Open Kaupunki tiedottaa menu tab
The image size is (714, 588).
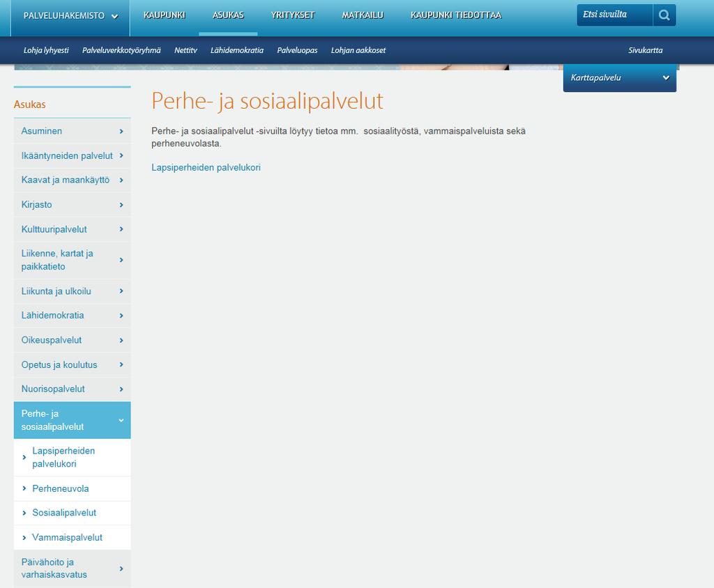(456, 15)
